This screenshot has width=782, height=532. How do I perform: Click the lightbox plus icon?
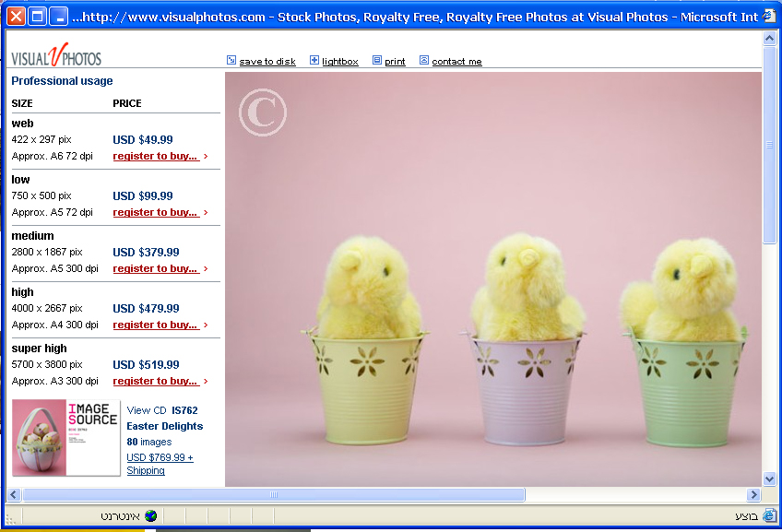(x=314, y=60)
